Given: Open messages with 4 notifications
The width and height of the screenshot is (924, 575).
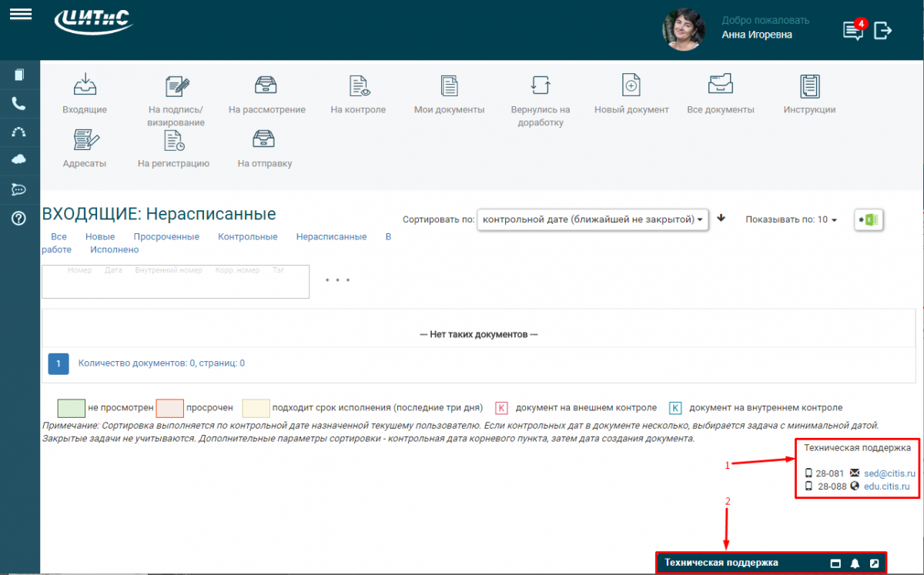Looking at the screenshot, I should pyautogui.click(x=853, y=30).
